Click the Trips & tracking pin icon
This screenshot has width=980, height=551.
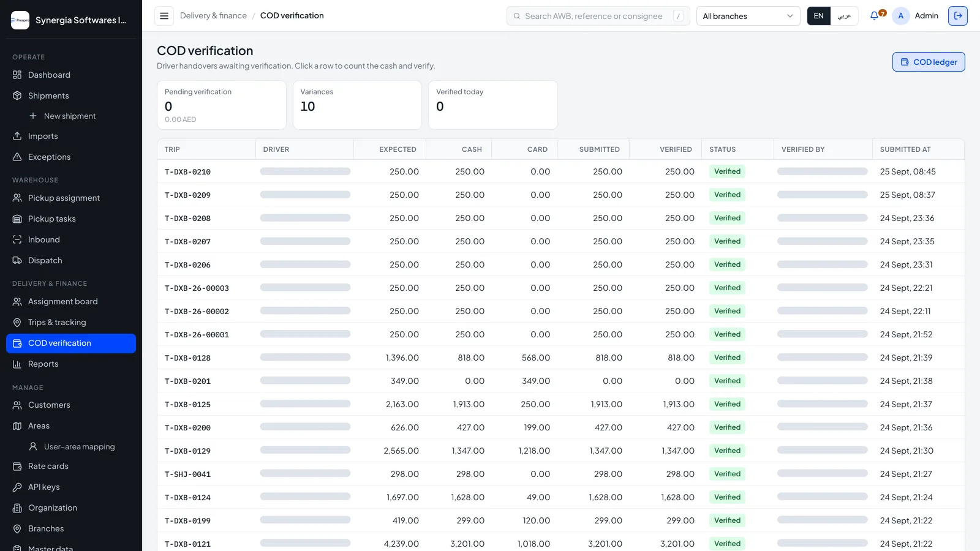point(17,322)
